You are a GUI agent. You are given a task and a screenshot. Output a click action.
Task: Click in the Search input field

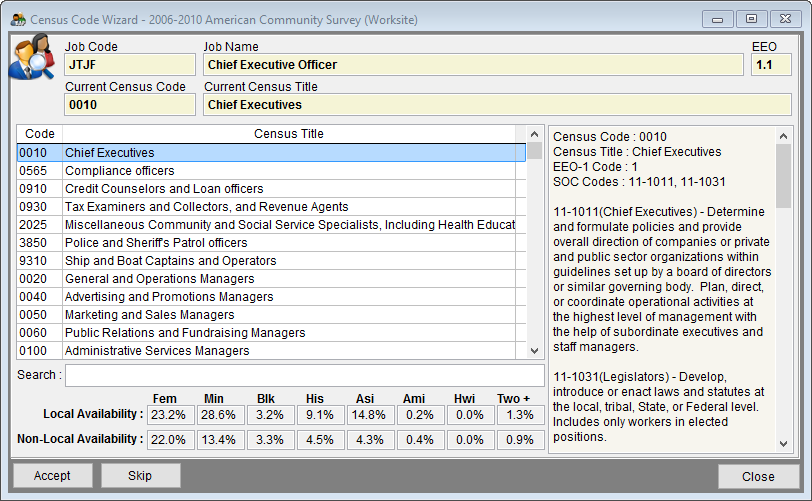(304, 375)
